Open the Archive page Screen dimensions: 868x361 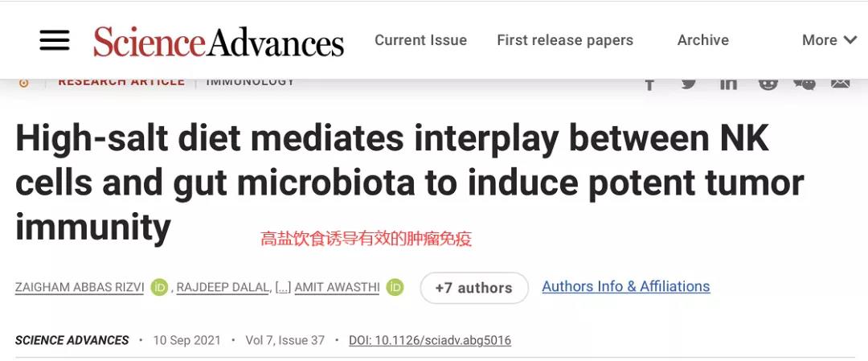click(703, 40)
